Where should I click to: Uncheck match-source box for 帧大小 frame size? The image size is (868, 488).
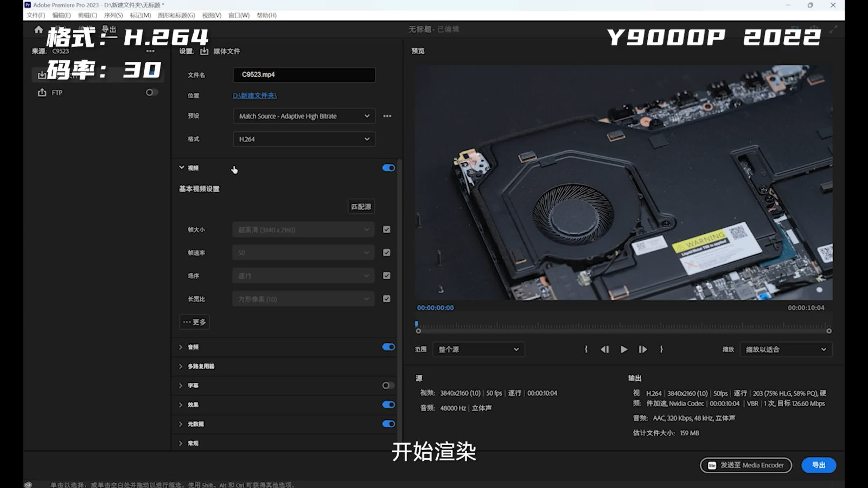pyautogui.click(x=387, y=229)
